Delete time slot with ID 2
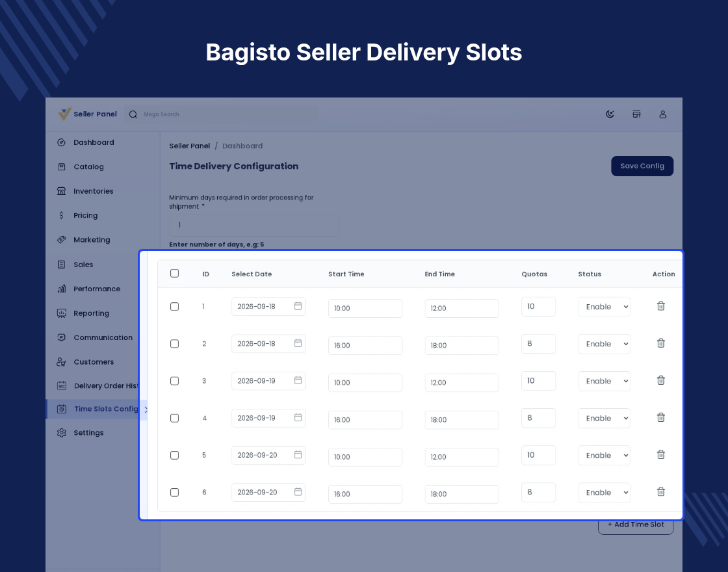The height and width of the screenshot is (572, 728). tap(660, 343)
